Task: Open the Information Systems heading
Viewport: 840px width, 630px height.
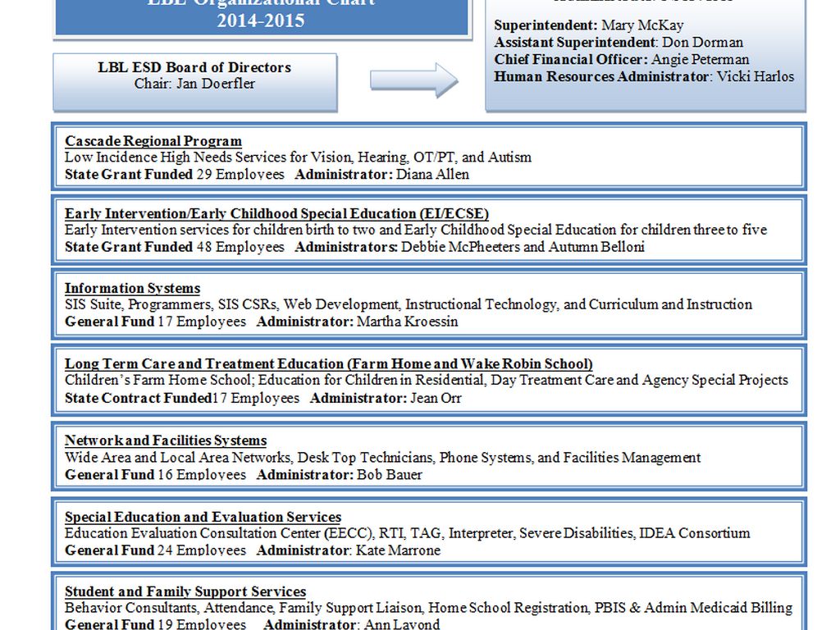Action: (132, 288)
